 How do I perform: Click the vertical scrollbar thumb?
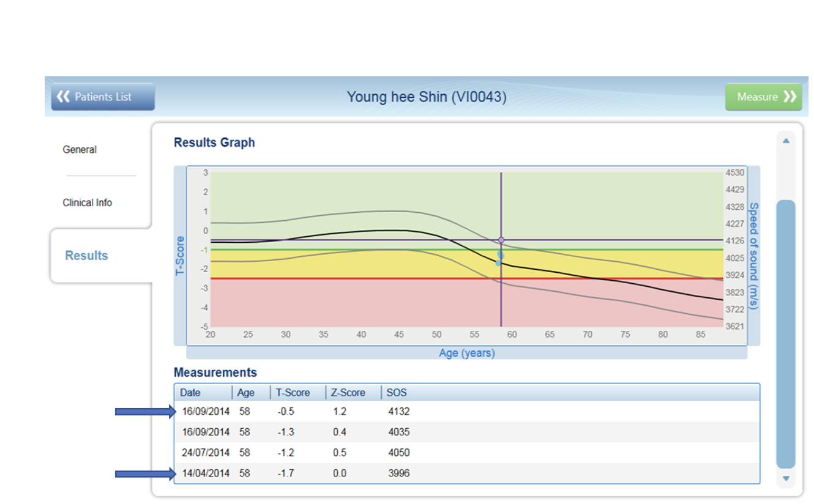pyautogui.click(x=786, y=335)
